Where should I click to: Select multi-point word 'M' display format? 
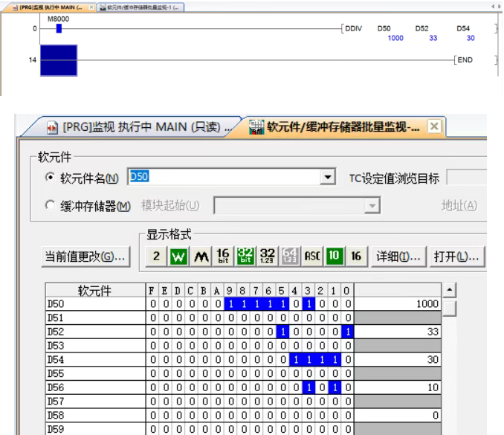[201, 257]
